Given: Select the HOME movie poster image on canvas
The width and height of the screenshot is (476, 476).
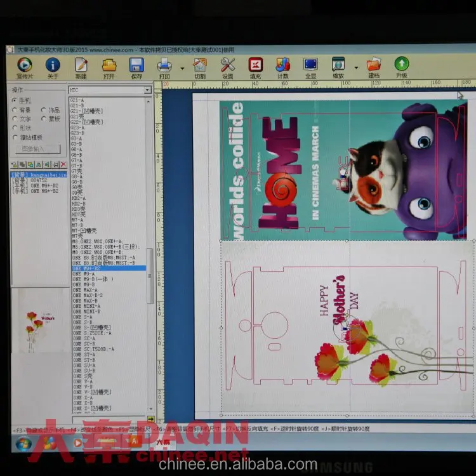Looking at the screenshot, I should tap(343, 170).
